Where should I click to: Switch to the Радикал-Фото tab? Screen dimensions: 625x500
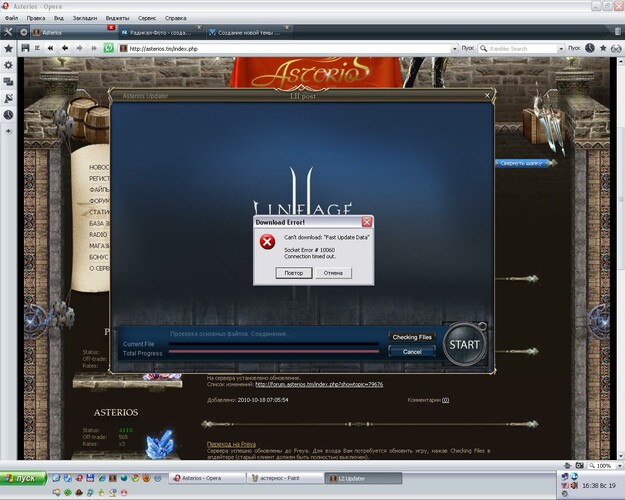(x=161, y=32)
